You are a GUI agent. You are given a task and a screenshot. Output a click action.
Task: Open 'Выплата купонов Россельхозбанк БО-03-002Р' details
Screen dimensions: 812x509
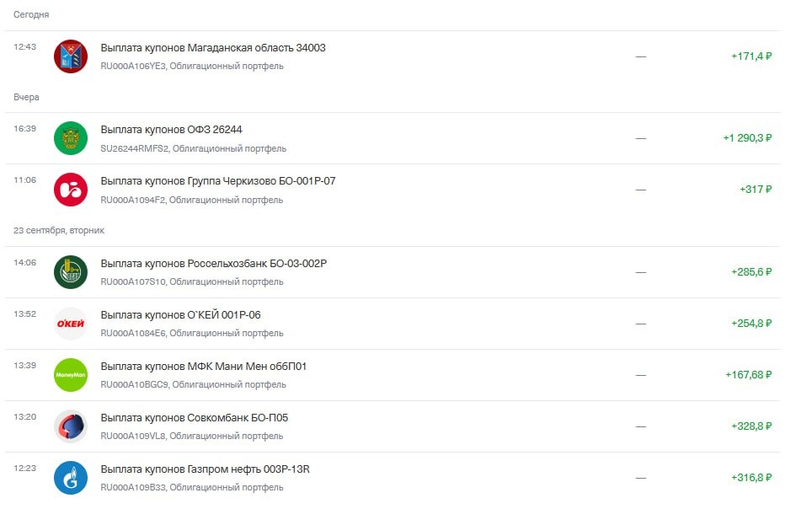[x=214, y=264]
